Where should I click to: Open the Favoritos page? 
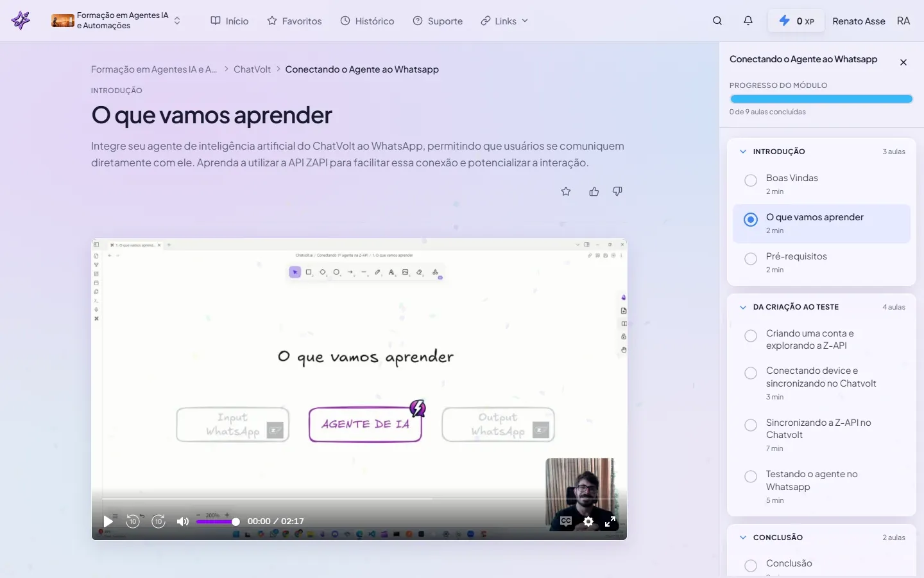(x=295, y=21)
